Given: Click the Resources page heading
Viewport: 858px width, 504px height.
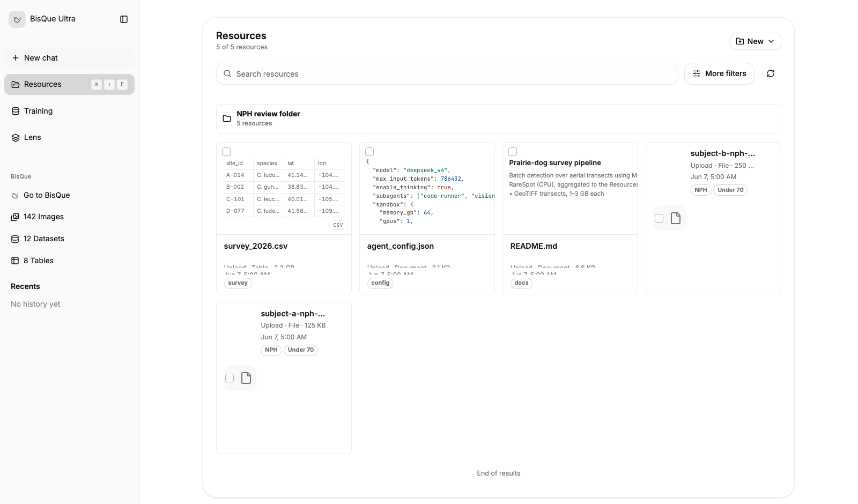Looking at the screenshot, I should 241,36.
